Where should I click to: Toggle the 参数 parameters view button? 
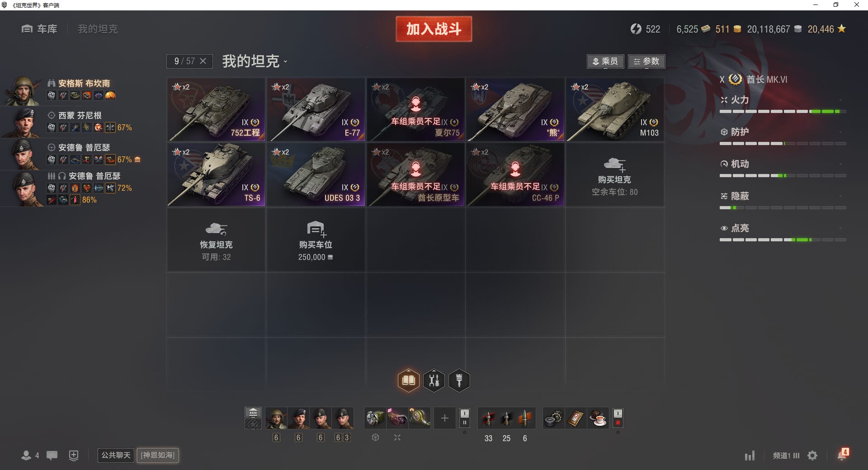646,61
